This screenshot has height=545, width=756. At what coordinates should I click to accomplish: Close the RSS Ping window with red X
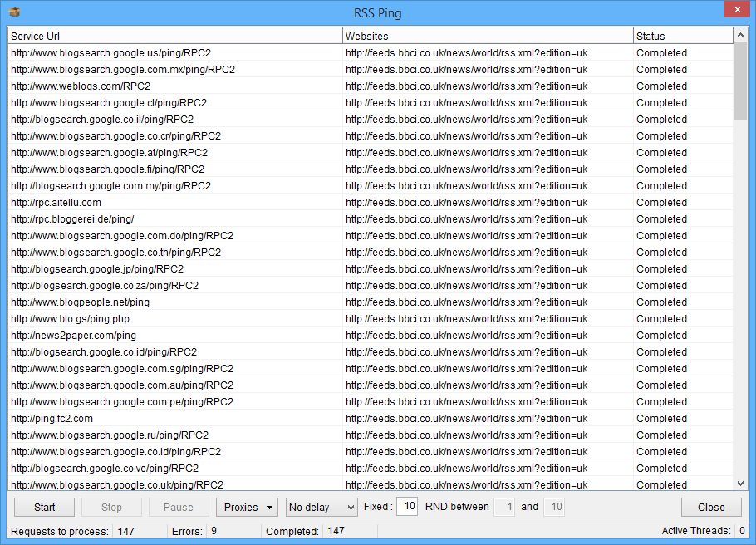pos(734,11)
